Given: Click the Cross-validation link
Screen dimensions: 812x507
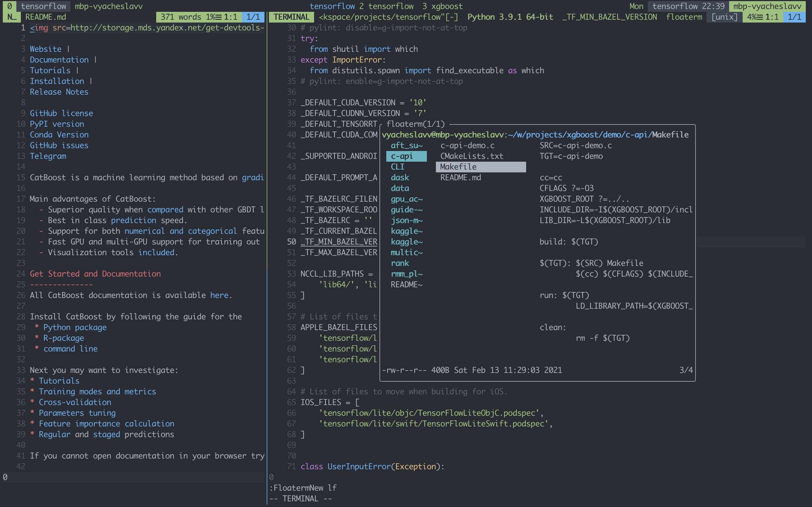Looking at the screenshot, I should [x=75, y=402].
